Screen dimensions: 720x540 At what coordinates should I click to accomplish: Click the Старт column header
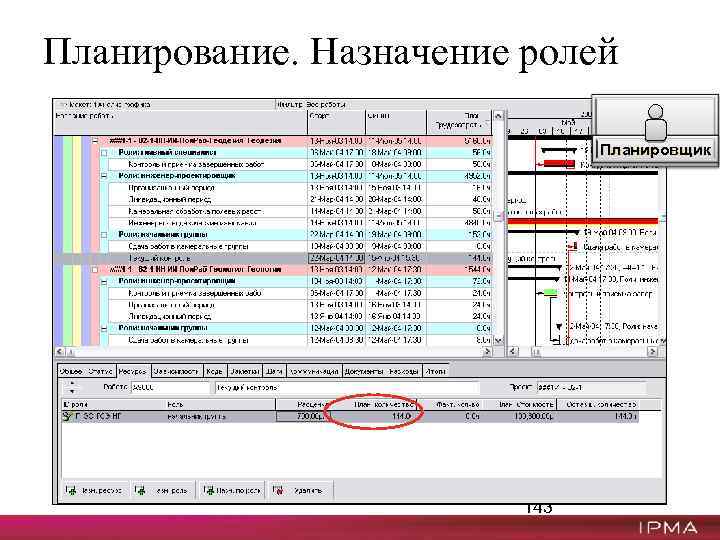click(337, 122)
